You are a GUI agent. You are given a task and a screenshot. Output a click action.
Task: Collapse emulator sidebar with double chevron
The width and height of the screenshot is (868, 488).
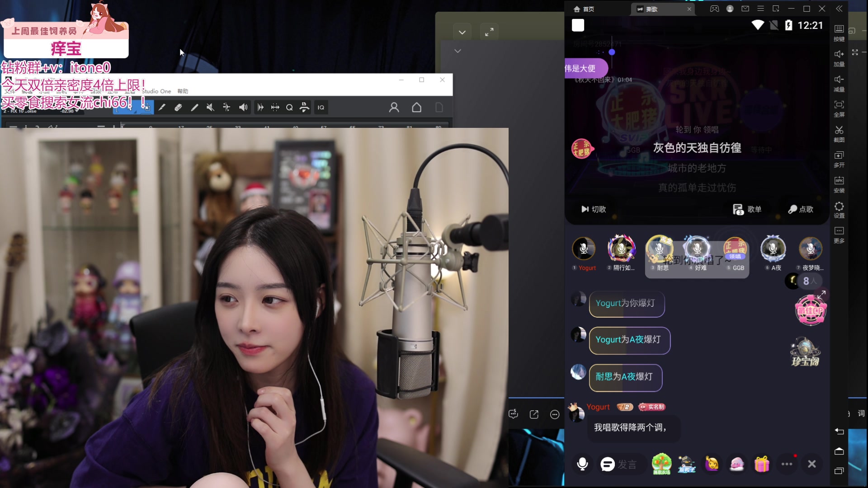(839, 9)
